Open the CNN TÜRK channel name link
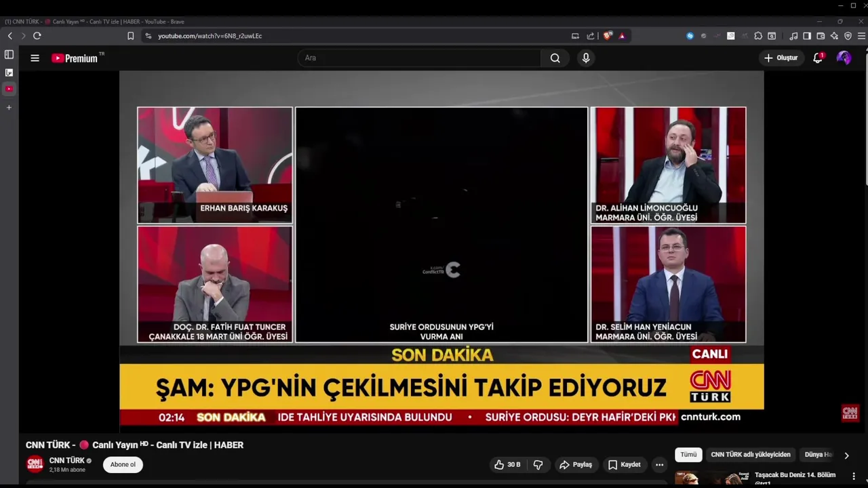 point(66,460)
